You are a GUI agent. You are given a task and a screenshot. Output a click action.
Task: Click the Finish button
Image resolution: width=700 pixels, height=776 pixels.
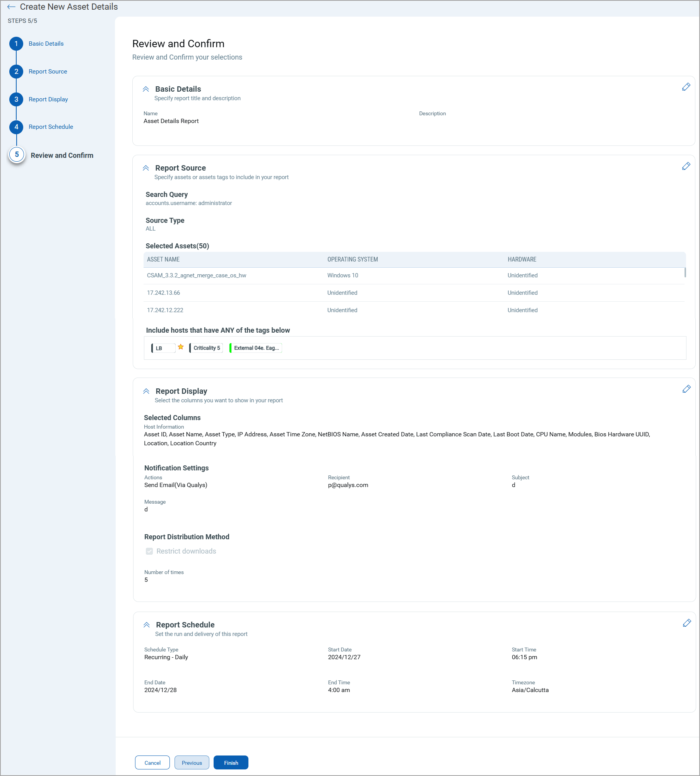[231, 763]
